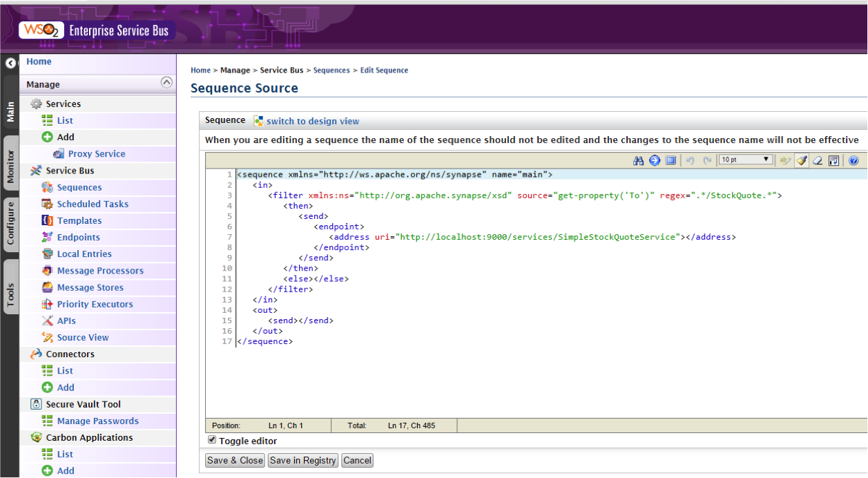Viewport: 868px width, 478px height.
Task: Collapse the side menu with arrow icon
Action: click(x=10, y=63)
